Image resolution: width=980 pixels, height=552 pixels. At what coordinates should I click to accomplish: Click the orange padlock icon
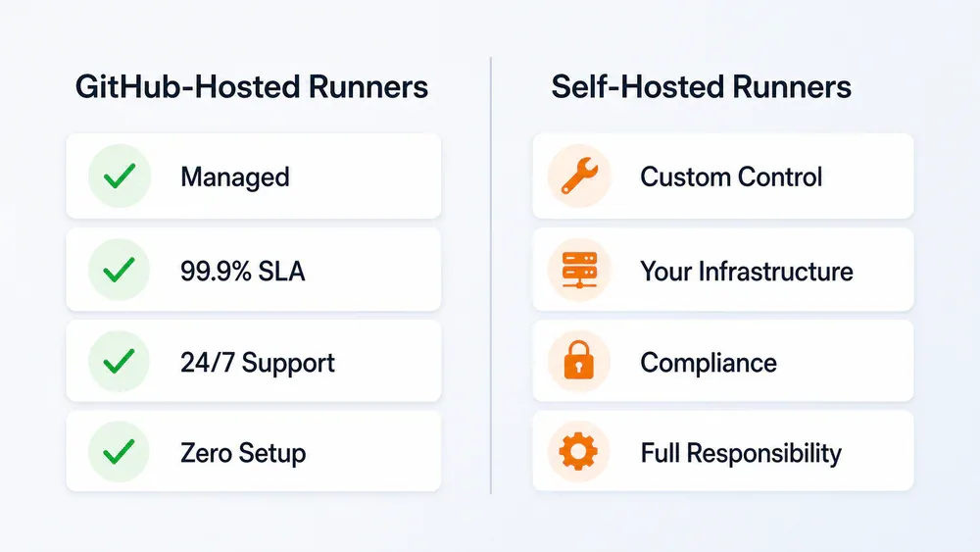coord(579,361)
